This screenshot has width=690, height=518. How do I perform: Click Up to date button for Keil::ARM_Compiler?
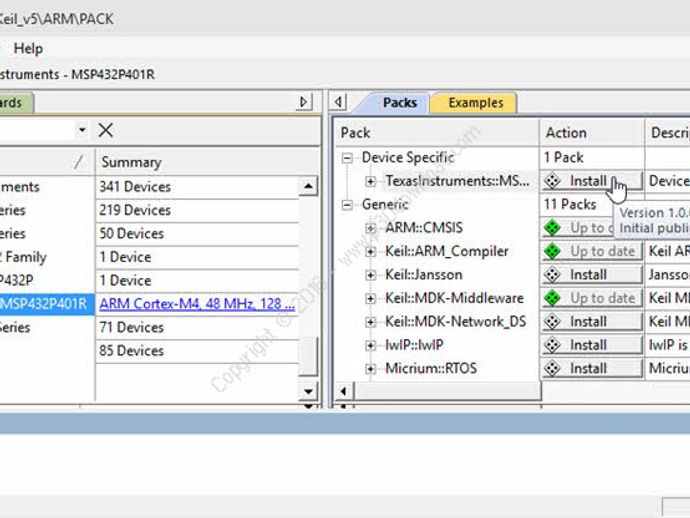click(592, 251)
